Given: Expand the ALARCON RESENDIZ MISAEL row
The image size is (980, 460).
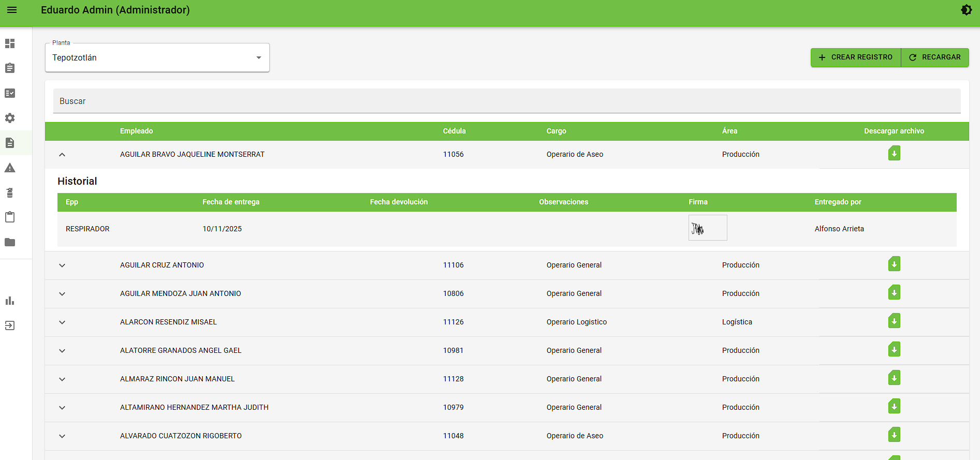Looking at the screenshot, I should point(62,322).
